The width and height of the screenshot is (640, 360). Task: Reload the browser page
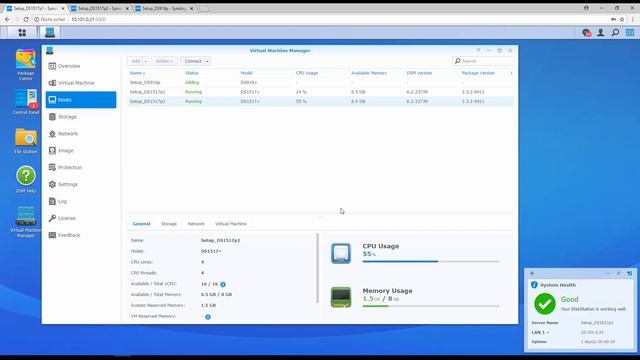click(x=26, y=19)
